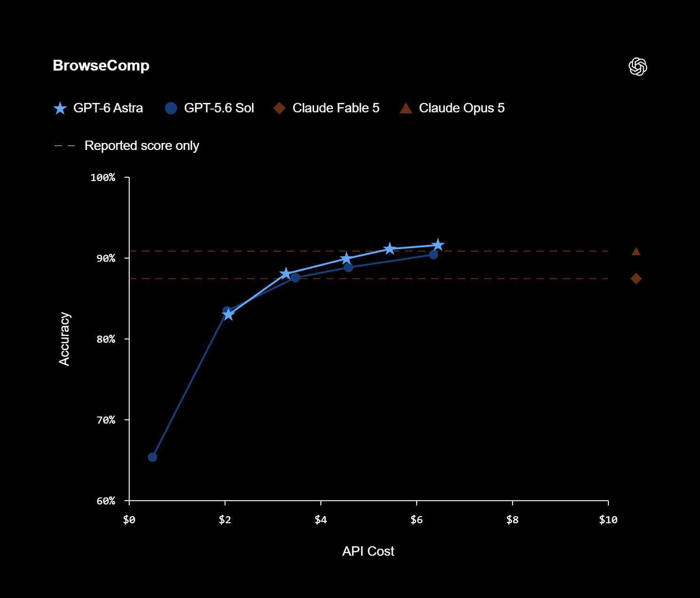Viewport: 700px width, 598px height.
Task: Click the lowest GPT-5.6 Sol point near 65%
Action: (x=152, y=457)
